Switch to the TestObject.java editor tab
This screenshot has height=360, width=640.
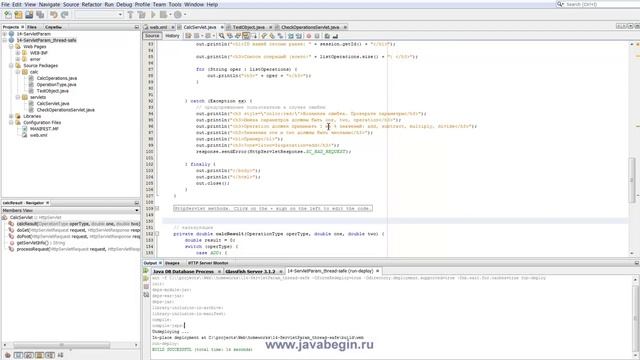[x=249, y=27]
